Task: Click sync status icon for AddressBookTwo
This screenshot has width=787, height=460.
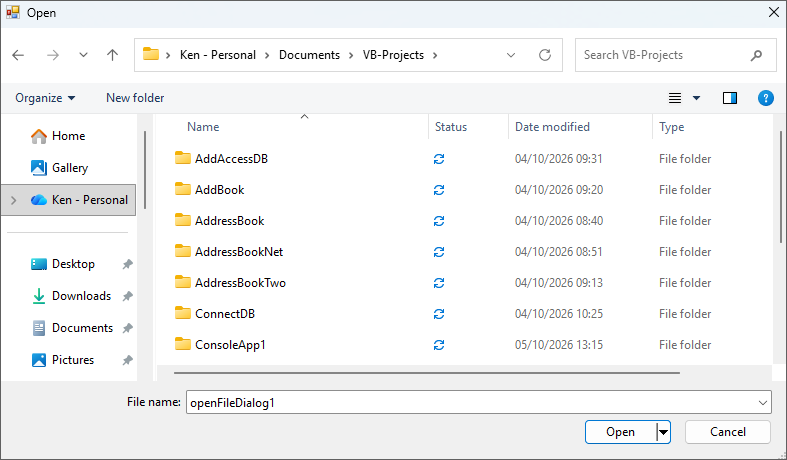Action: click(439, 283)
